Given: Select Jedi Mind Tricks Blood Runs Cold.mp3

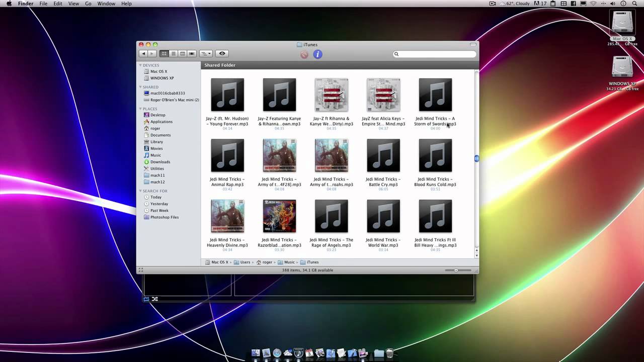Looking at the screenshot, I should (435, 155).
